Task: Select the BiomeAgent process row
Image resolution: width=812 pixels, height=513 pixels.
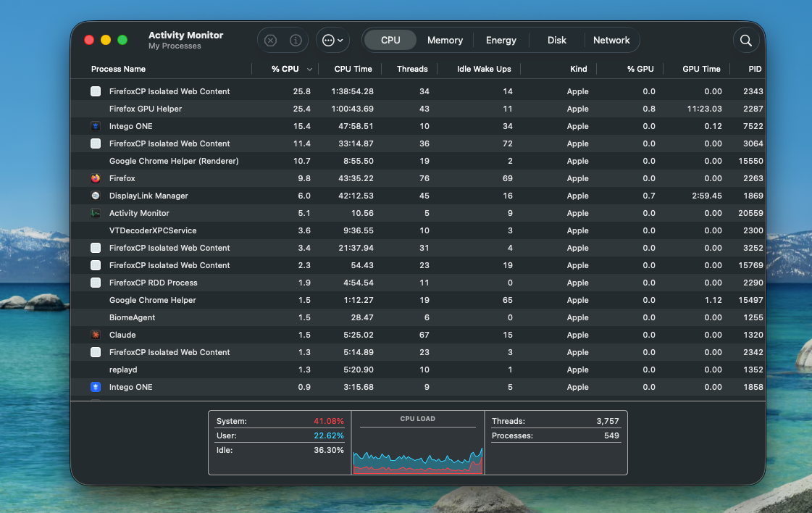Action: [x=418, y=317]
